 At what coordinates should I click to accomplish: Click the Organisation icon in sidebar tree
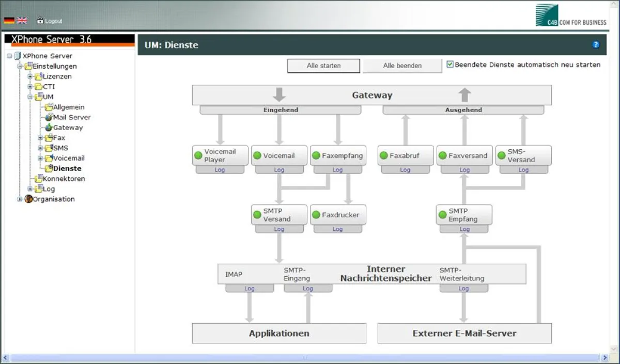coord(28,199)
